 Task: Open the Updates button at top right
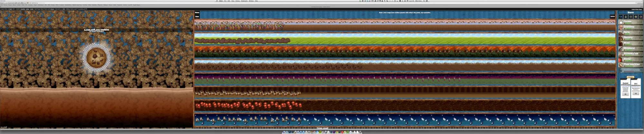coord(612,16)
